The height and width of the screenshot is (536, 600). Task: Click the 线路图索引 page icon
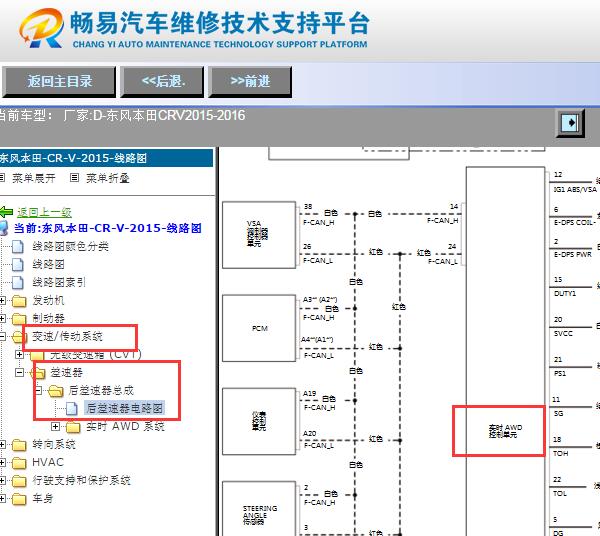[x=18, y=282]
